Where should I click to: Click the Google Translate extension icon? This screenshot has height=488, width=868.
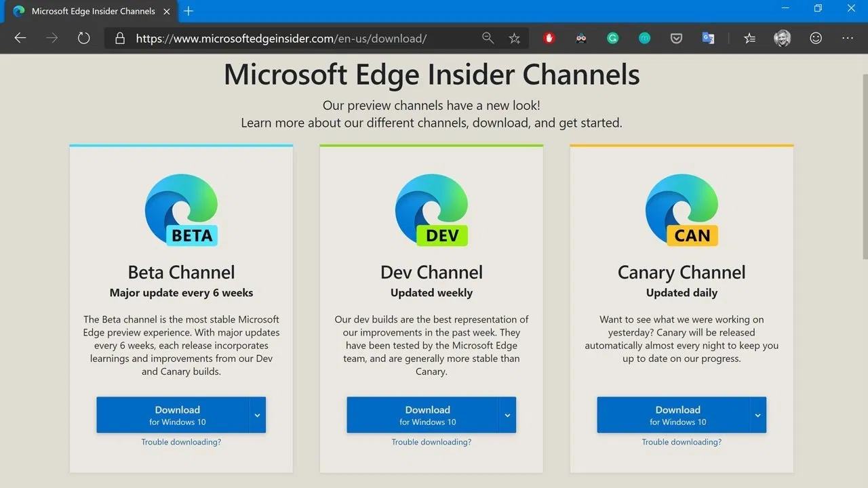tap(708, 38)
